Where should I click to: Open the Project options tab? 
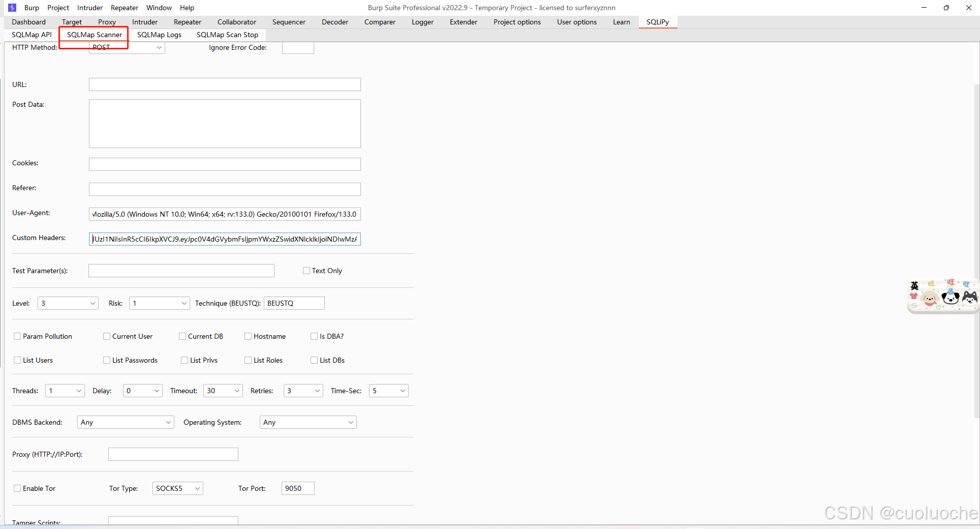(517, 22)
